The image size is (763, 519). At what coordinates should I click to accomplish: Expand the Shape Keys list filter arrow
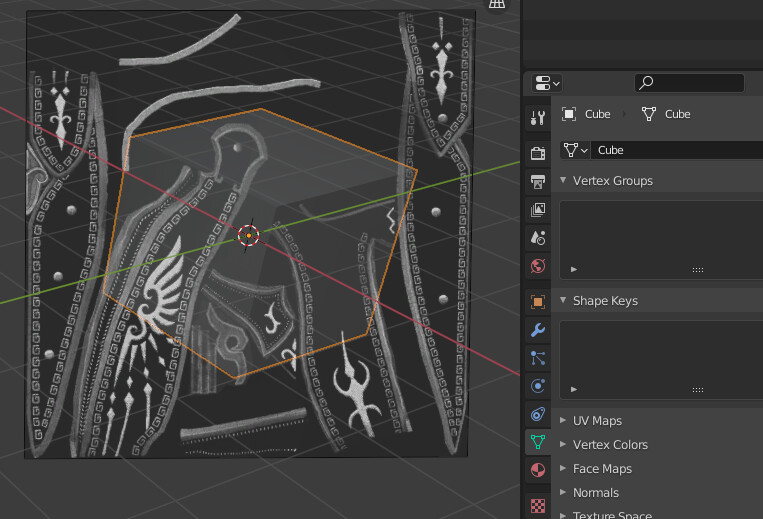coord(574,389)
